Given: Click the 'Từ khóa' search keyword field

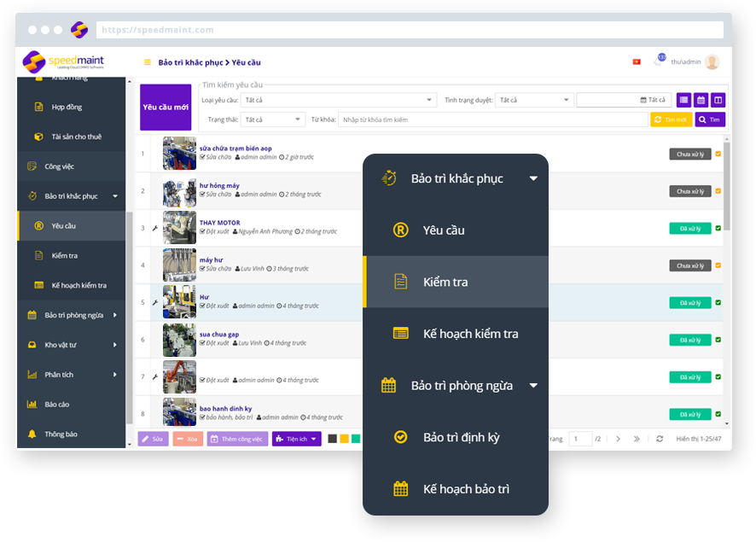Looking at the screenshot, I should tap(492, 119).
